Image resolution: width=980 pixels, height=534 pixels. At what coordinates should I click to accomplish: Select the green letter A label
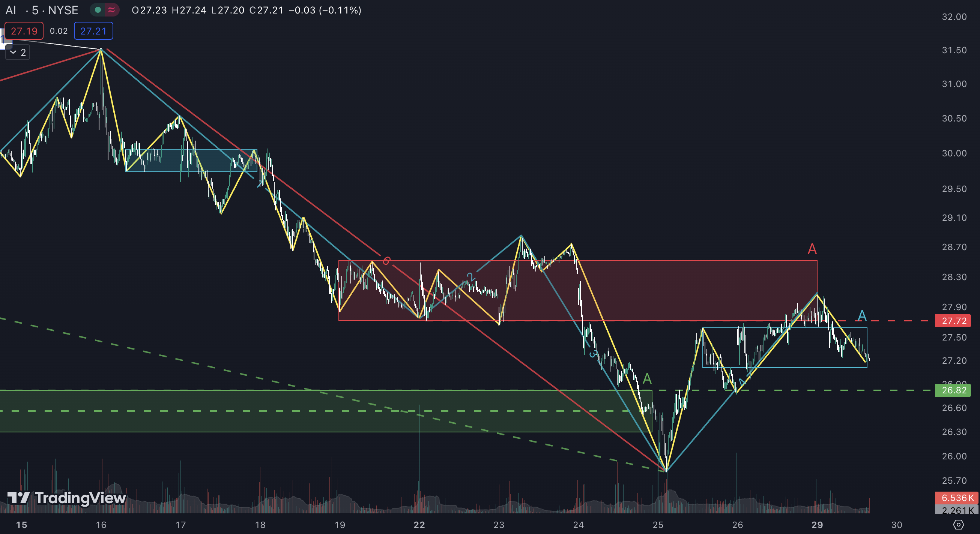pyautogui.click(x=647, y=379)
